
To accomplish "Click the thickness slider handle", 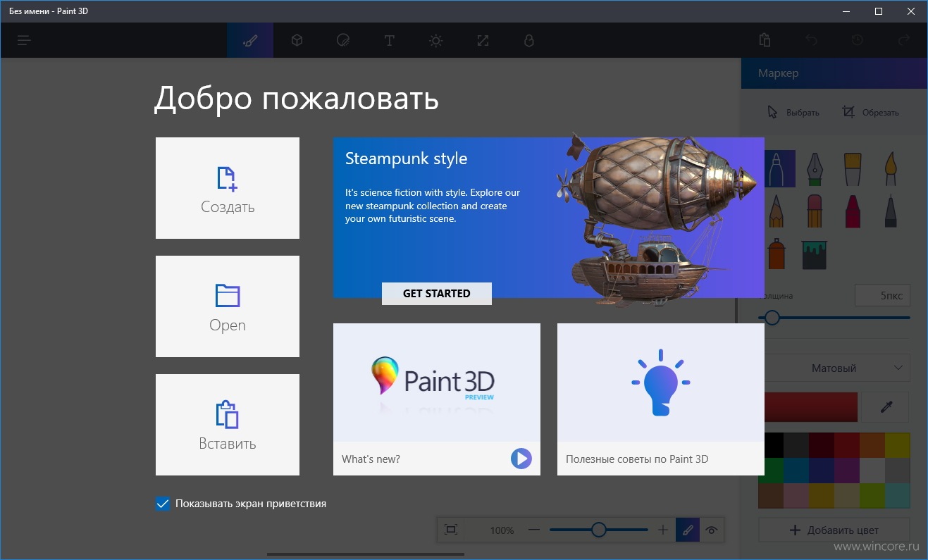I will [x=772, y=318].
